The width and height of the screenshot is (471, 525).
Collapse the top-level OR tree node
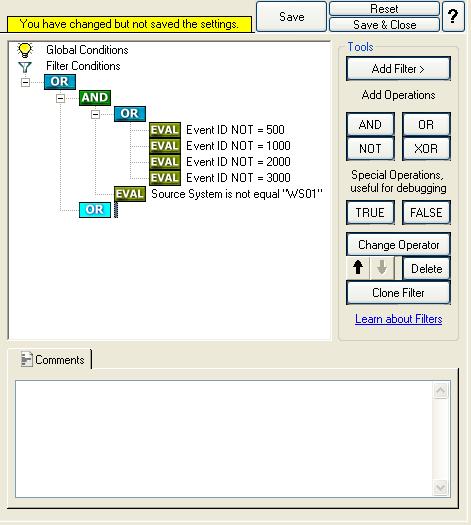pyautogui.click(x=25, y=82)
